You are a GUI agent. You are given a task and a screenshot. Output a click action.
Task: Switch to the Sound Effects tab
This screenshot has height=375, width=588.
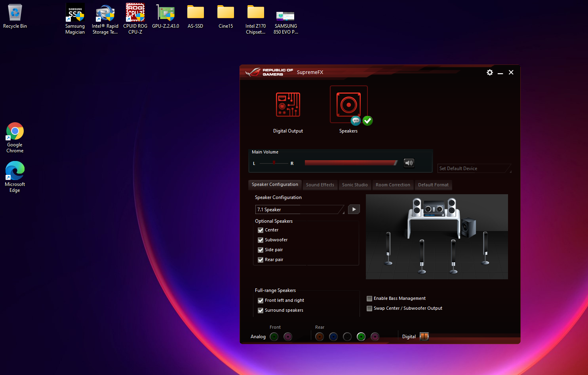(320, 185)
